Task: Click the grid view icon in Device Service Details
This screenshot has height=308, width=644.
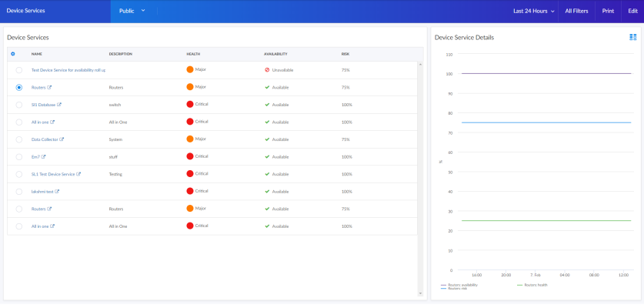Action: pyautogui.click(x=632, y=37)
